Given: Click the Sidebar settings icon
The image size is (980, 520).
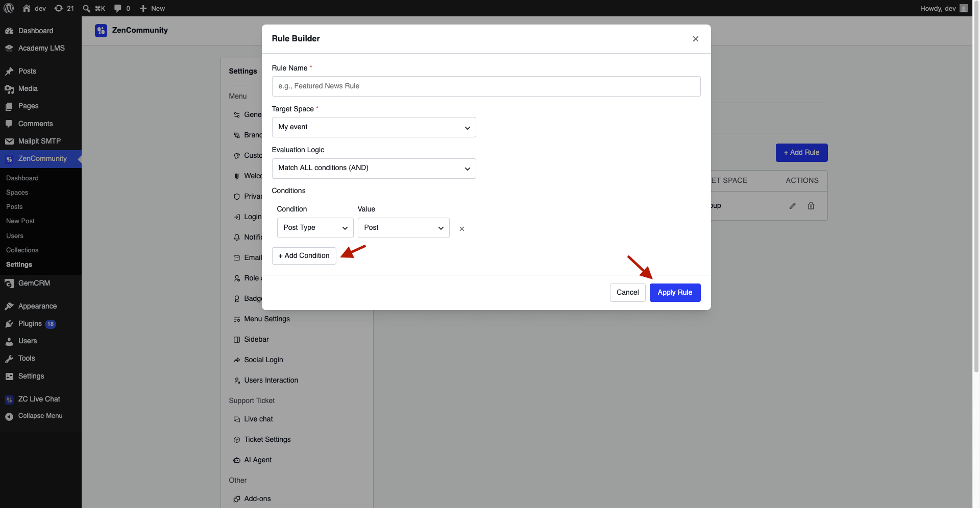Looking at the screenshot, I should point(237,340).
